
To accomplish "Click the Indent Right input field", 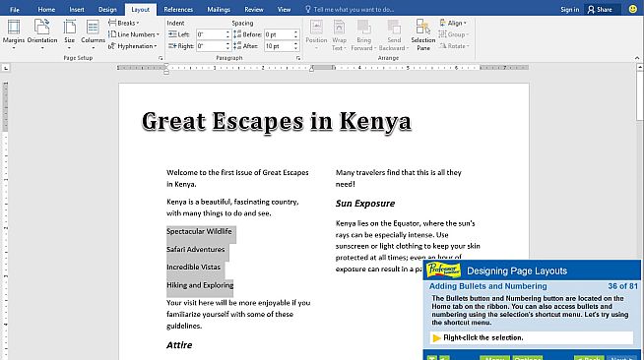I will 211,46.
